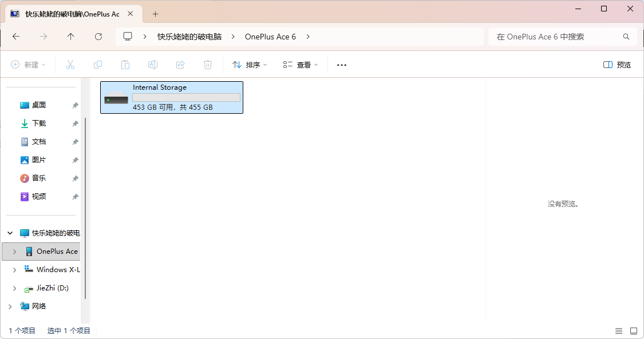This screenshot has height=339, width=644.
Task: Click the "Internal Storage" name label
Action: [159, 87]
